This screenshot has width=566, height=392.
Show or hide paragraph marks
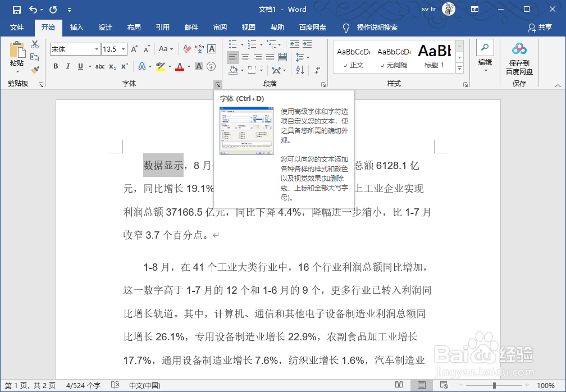tap(317, 70)
